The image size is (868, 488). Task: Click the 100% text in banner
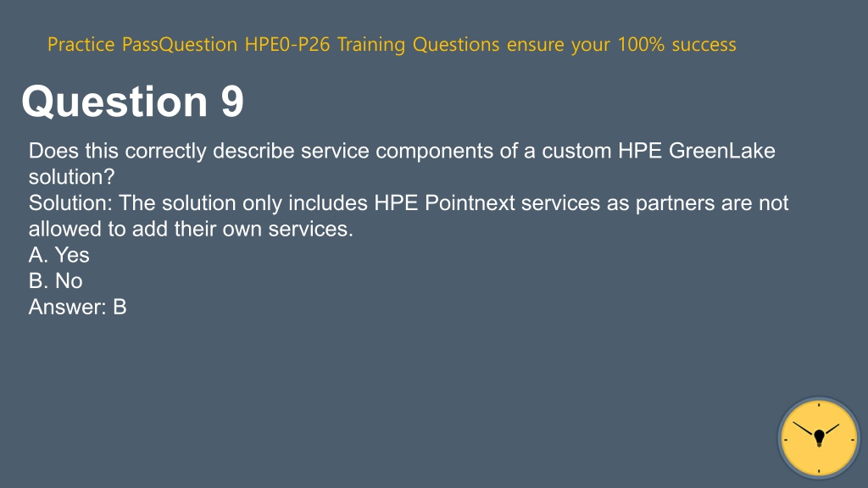641,44
